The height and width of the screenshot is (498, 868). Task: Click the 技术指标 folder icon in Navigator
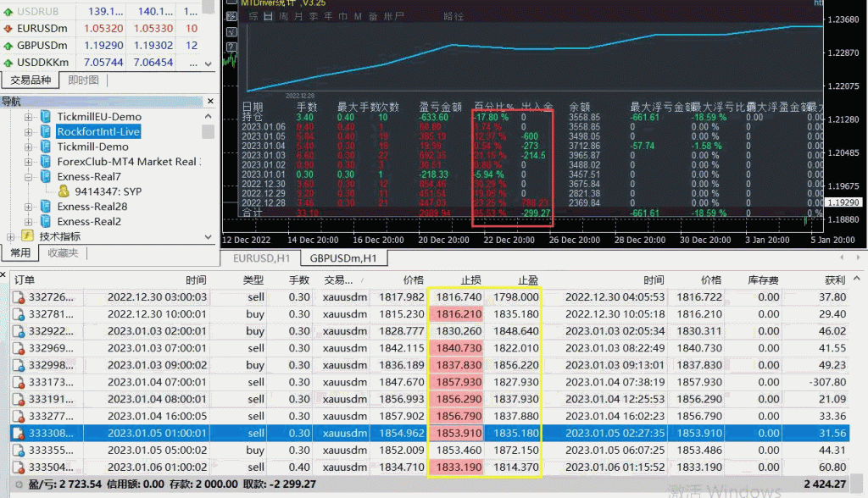point(27,236)
